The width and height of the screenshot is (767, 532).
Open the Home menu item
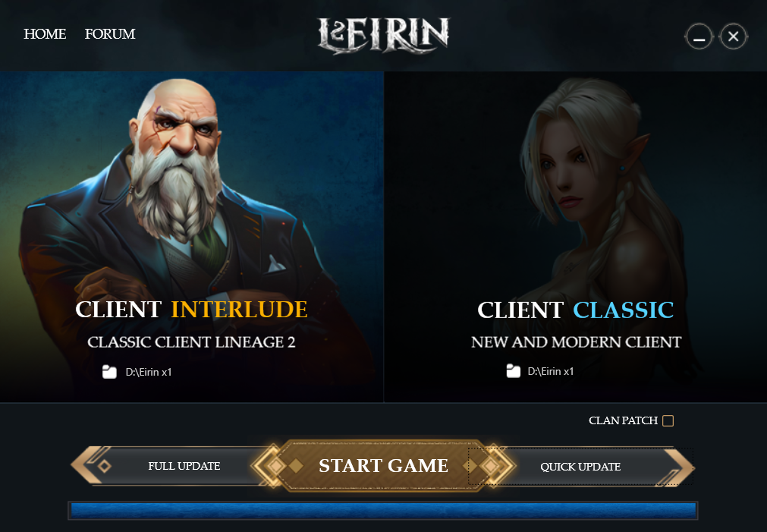pyautogui.click(x=45, y=33)
